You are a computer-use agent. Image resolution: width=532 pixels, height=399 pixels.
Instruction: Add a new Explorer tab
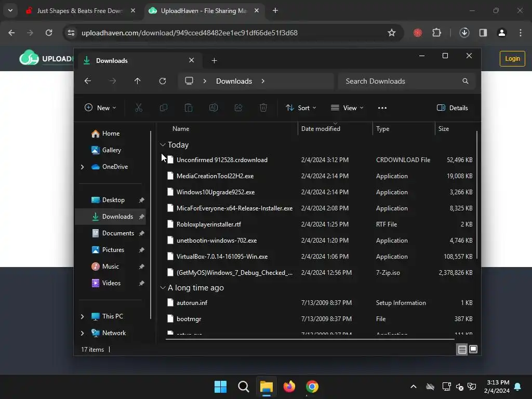pyautogui.click(x=214, y=61)
